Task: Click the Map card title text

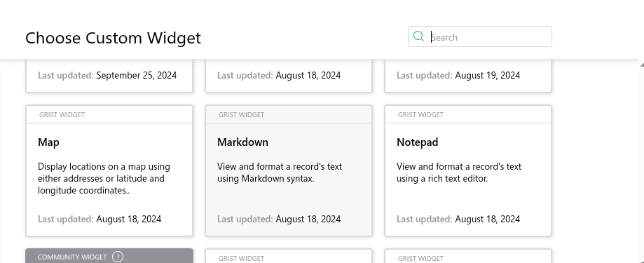Action: click(x=48, y=142)
